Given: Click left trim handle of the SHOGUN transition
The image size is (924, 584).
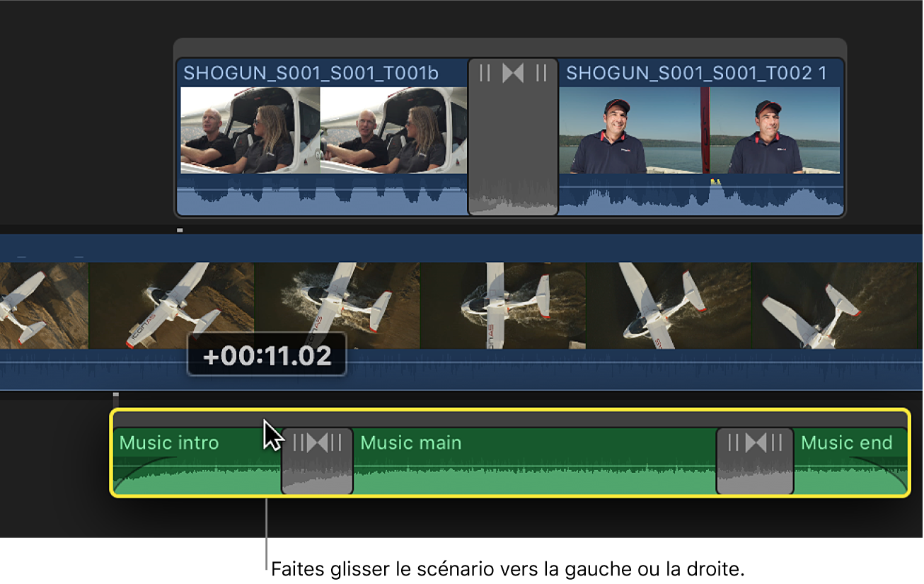Looking at the screenshot, I should click(485, 73).
